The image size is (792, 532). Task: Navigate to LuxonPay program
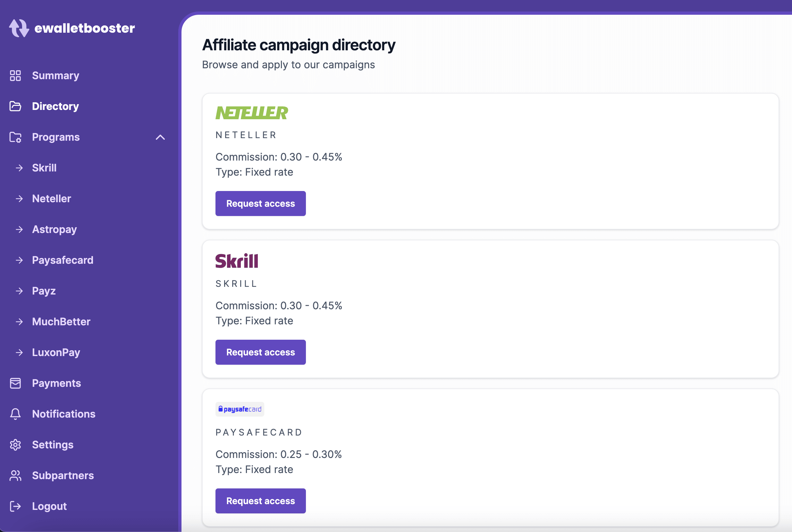tap(56, 352)
